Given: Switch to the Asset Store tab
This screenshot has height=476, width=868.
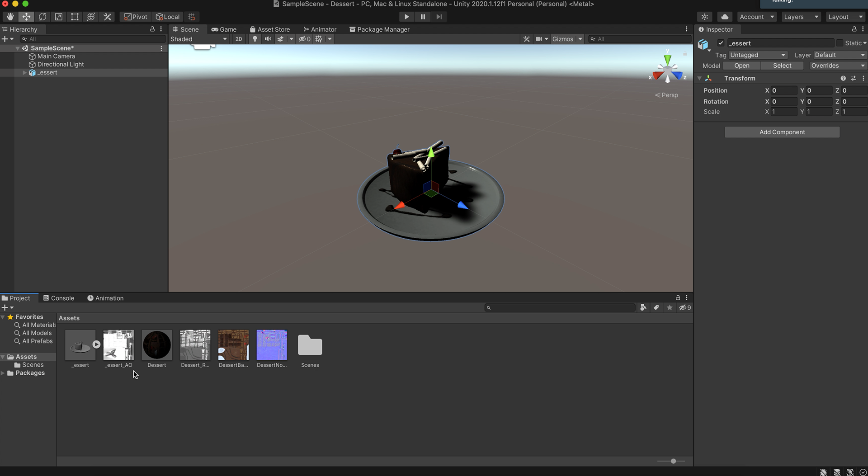Looking at the screenshot, I should click(x=269, y=29).
